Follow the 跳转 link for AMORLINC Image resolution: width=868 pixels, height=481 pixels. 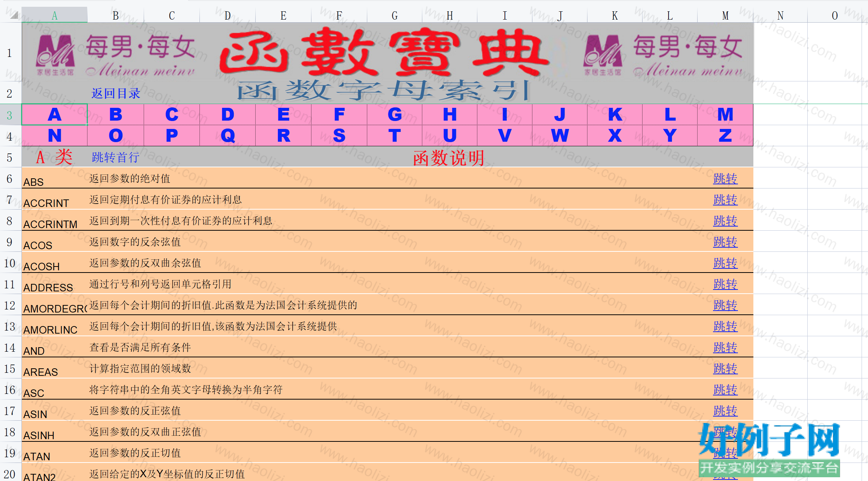(725, 326)
